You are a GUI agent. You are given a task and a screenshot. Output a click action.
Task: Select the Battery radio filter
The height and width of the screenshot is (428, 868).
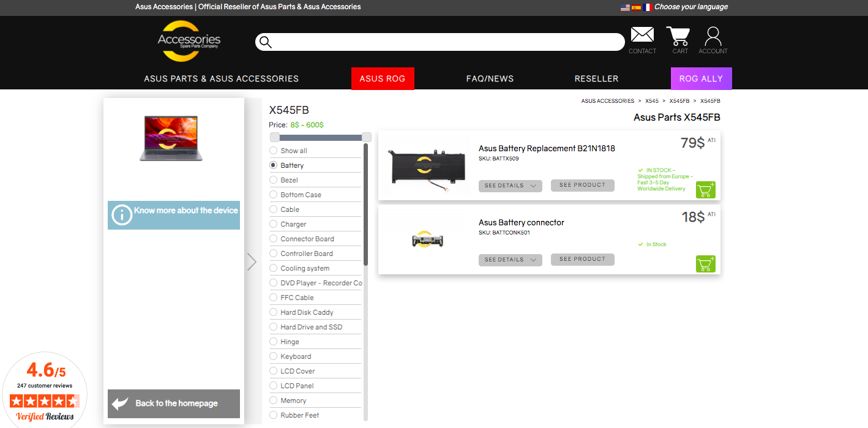pos(274,165)
